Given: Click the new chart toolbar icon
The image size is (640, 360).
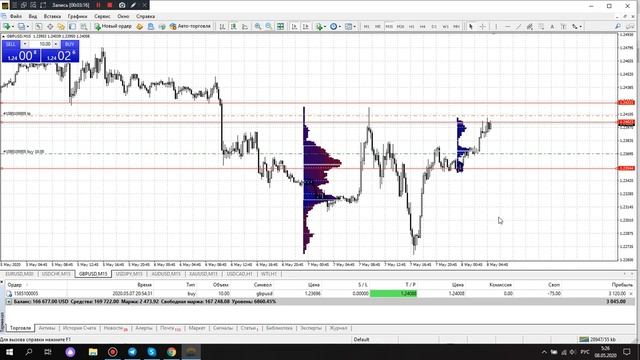Looking at the screenshot, I should tap(7, 27).
